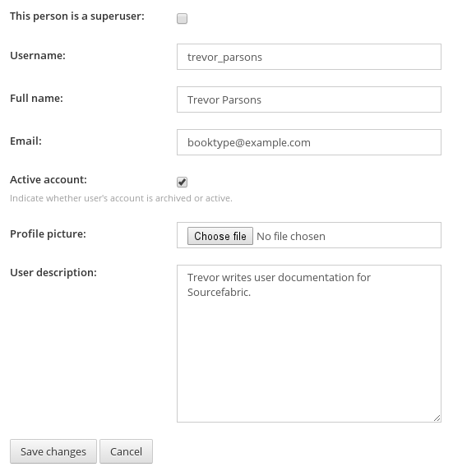Focus the Email field showing booktype@example.com
Viewport: 453px width, 476px height.
tap(309, 142)
